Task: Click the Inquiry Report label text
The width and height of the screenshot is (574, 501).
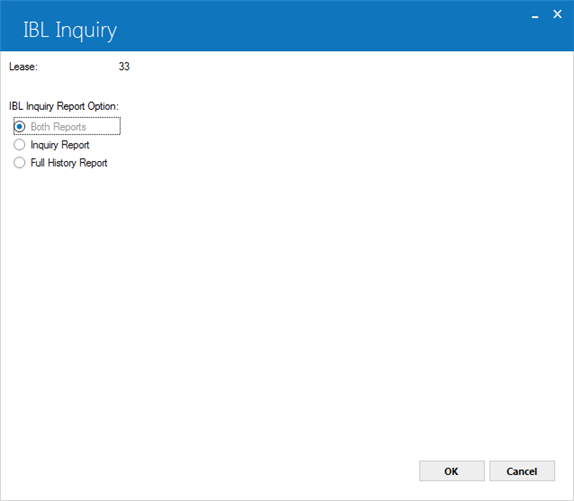Action: [60, 145]
